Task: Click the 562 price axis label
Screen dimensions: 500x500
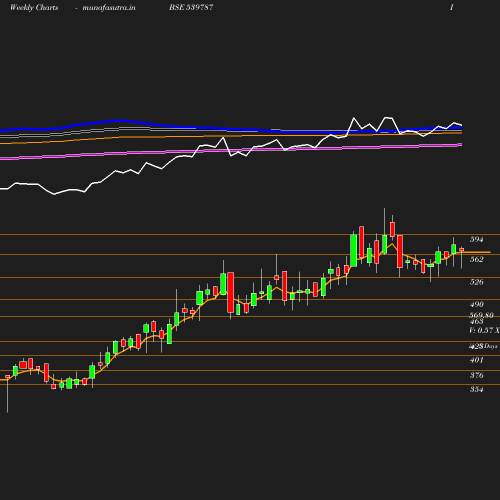Action: point(476,259)
